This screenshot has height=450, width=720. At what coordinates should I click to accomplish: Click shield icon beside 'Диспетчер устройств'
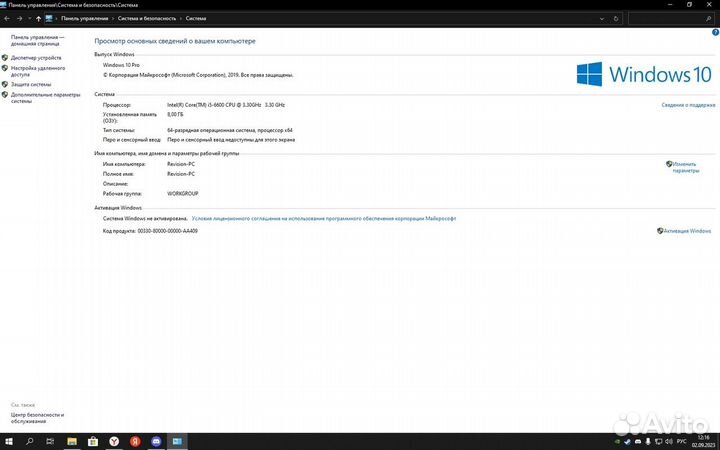5,58
